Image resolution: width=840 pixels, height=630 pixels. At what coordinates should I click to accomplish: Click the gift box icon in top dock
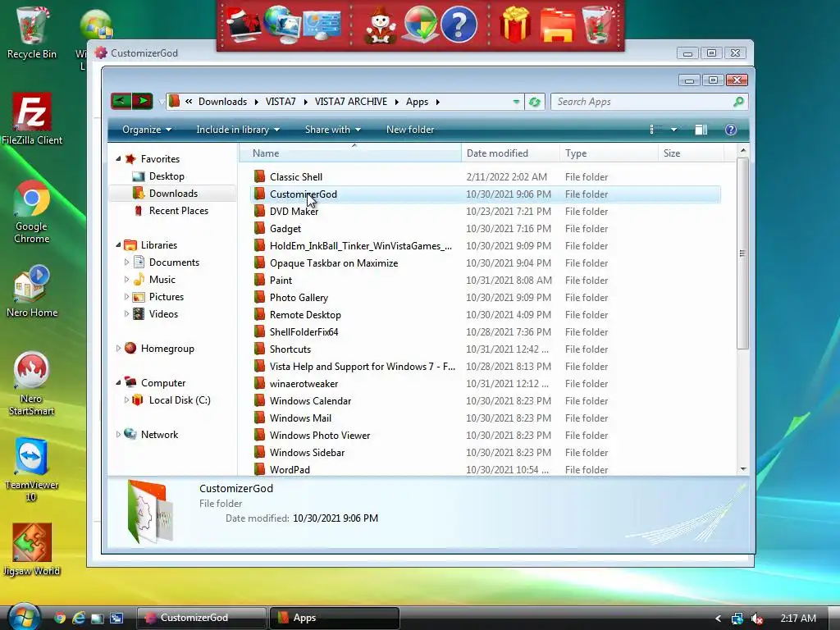click(x=515, y=25)
